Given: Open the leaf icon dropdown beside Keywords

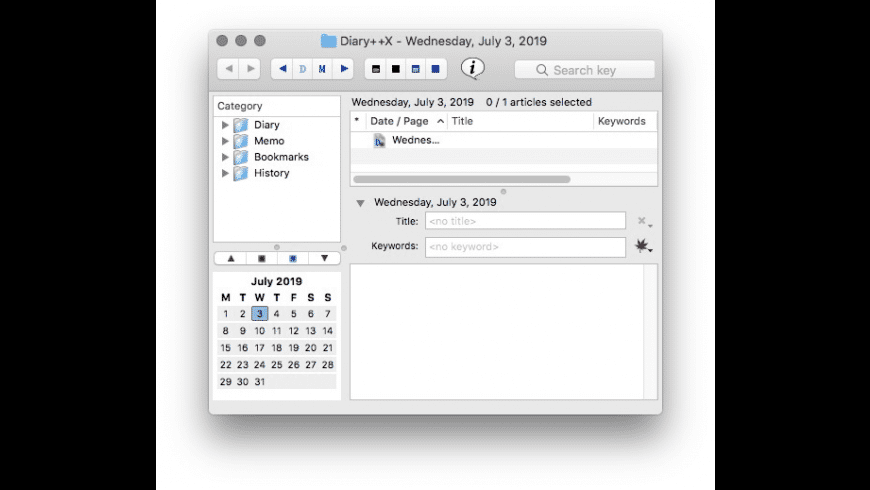Looking at the screenshot, I should (644, 246).
